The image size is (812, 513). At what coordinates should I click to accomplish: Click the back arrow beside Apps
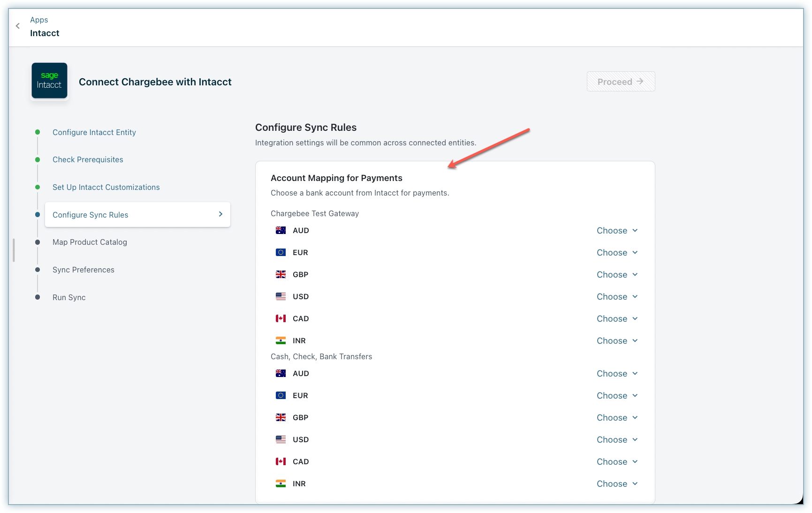(18, 26)
